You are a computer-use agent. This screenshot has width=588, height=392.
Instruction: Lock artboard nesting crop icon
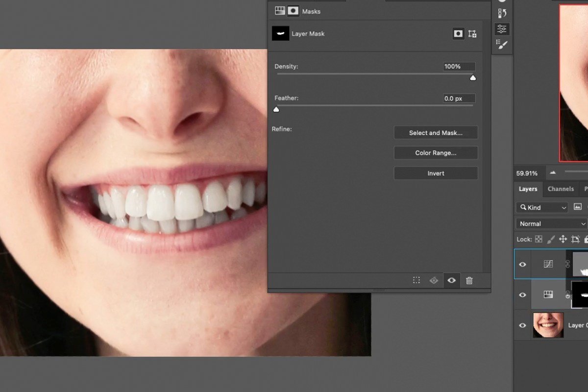pos(576,239)
